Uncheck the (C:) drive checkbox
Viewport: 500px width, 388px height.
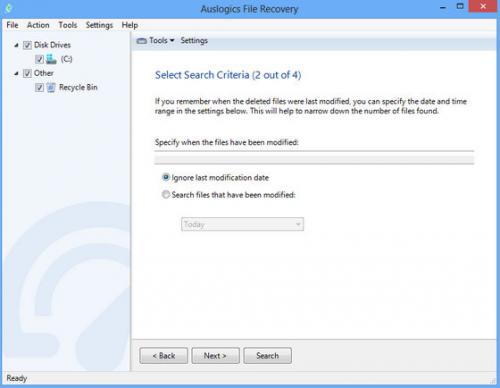(39, 59)
